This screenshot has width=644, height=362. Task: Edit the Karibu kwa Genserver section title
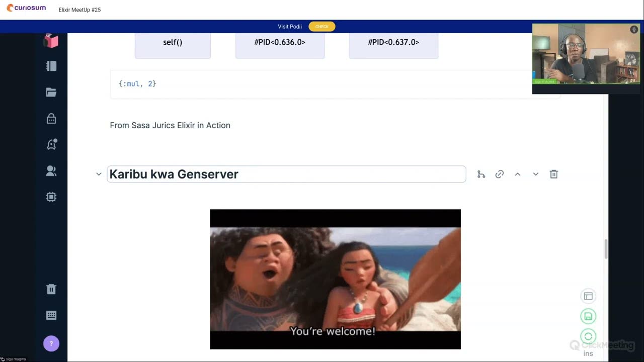click(286, 174)
